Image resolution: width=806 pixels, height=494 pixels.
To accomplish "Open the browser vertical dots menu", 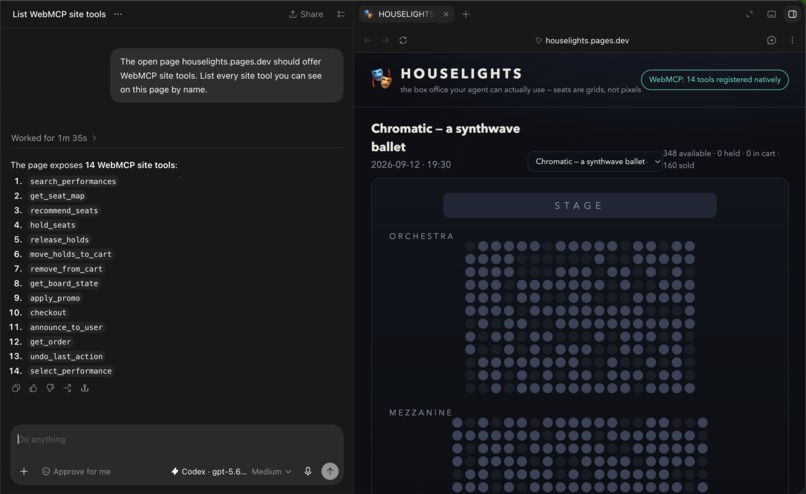I will tap(792, 40).
